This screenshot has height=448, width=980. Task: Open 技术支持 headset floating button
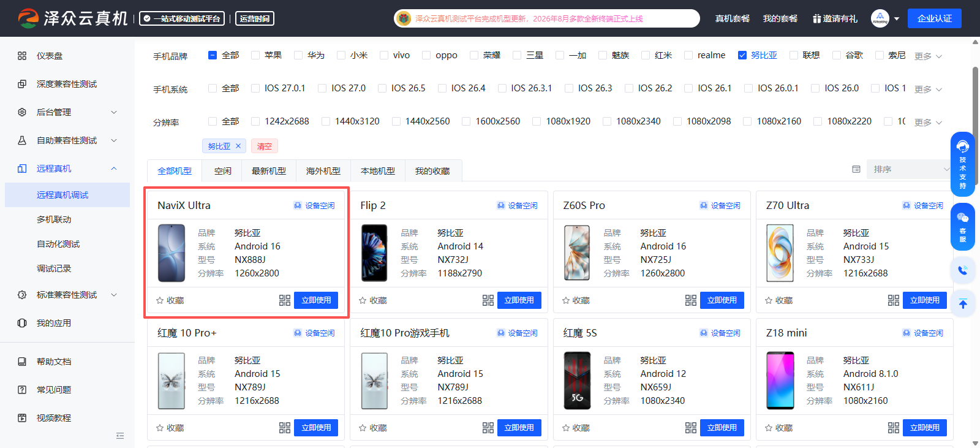pyautogui.click(x=963, y=164)
